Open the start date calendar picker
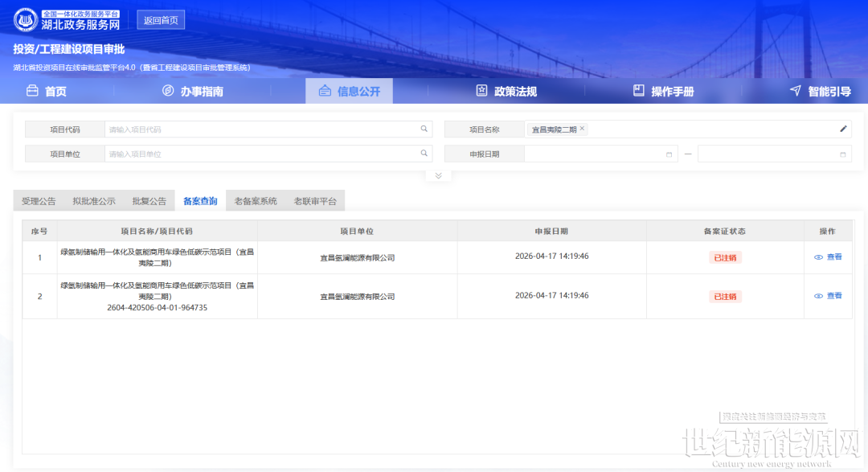 pyautogui.click(x=669, y=154)
